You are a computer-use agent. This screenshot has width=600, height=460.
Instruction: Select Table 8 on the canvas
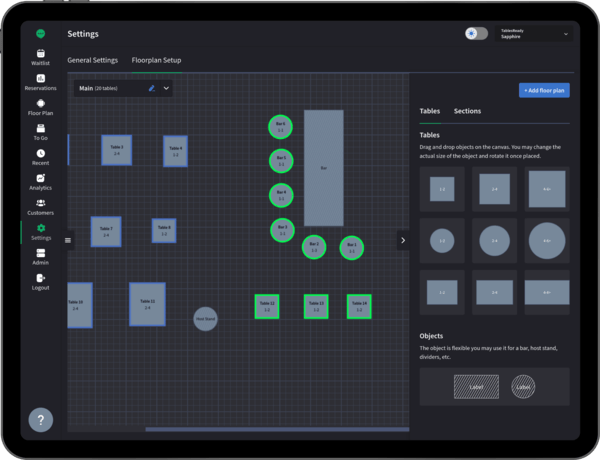(x=164, y=230)
